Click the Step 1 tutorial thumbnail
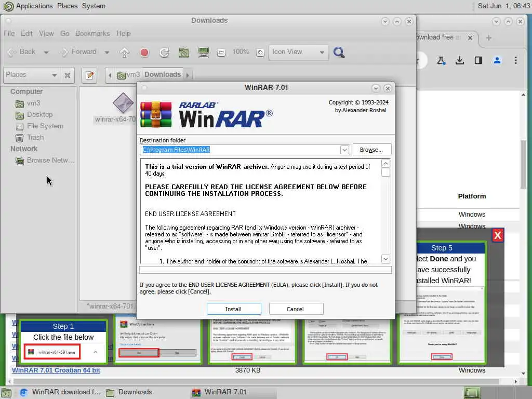Viewport: 532px width, 399px height. (x=63, y=342)
